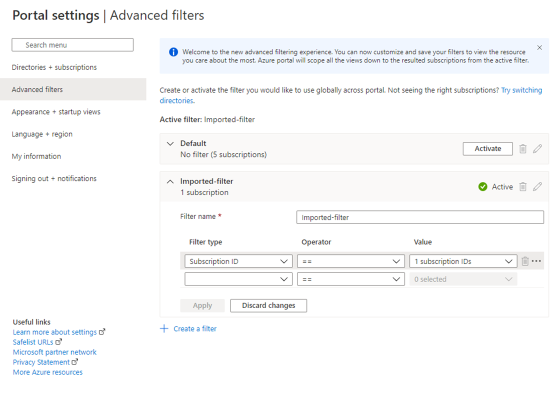
Task: Collapse the Imported-filter section
Action: click(171, 181)
